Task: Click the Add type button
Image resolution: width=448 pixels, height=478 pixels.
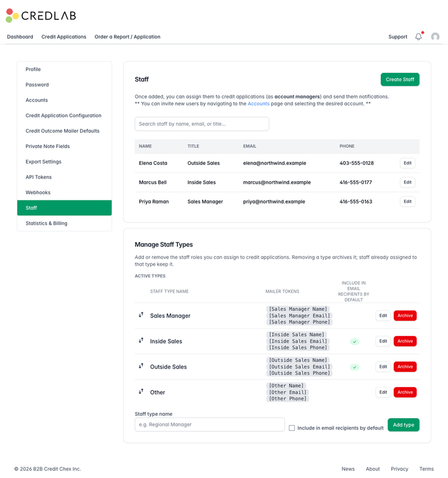Action: (x=403, y=425)
